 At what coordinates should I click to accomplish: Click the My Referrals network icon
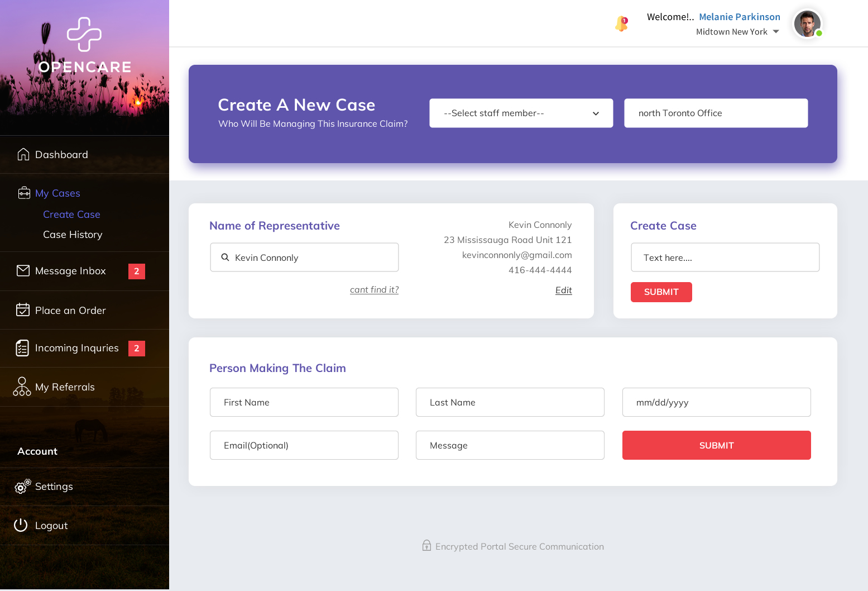pyautogui.click(x=22, y=387)
